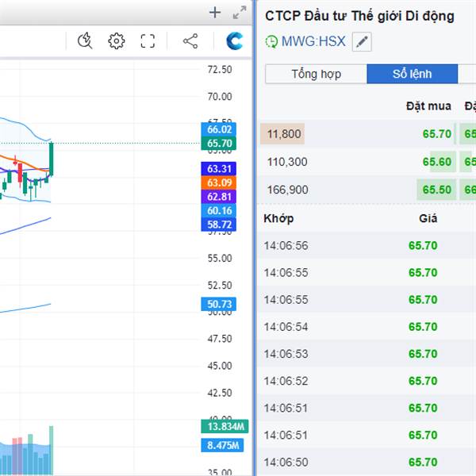Switch to the Tổng hợp tab
The image size is (476, 476).
[x=316, y=74]
